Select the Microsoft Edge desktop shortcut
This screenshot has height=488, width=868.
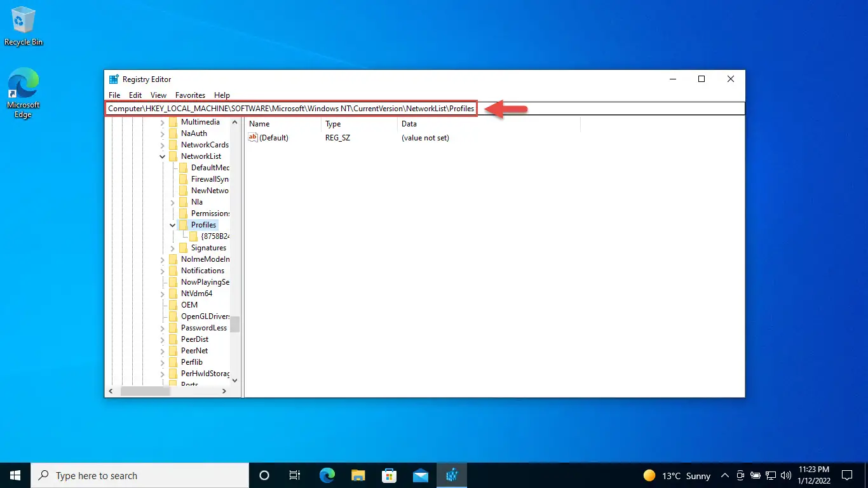pyautogui.click(x=24, y=93)
